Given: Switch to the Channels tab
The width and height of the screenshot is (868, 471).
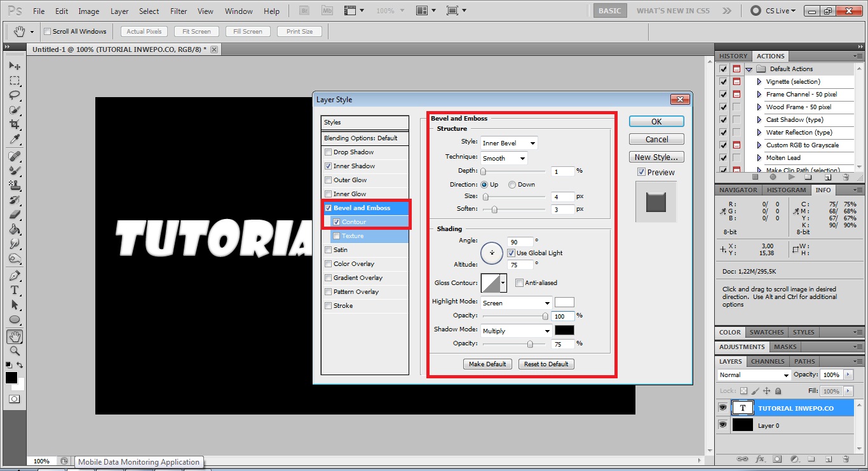Looking at the screenshot, I should (768, 361).
